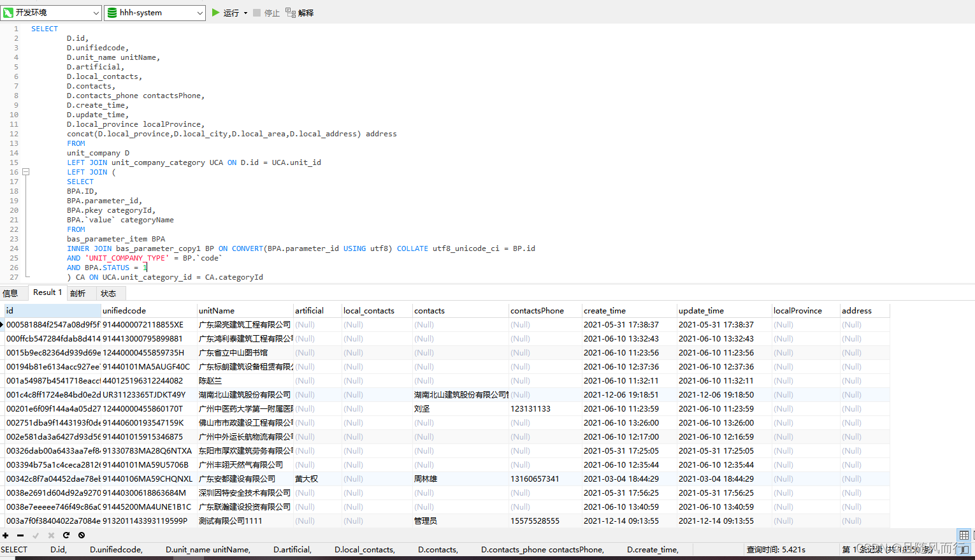
Task: Select cell 广东省立中山图书馆
Action: [245, 353]
